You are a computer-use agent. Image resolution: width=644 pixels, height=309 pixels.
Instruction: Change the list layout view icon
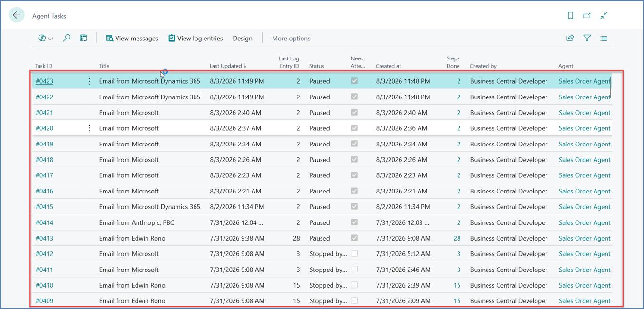[x=604, y=38]
